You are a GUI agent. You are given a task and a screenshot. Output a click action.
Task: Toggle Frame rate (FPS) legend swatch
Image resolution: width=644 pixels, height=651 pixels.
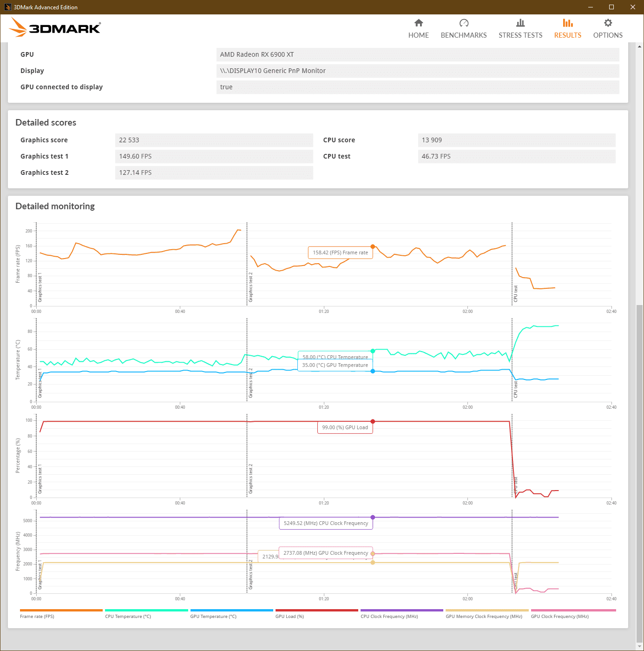point(61,610)
